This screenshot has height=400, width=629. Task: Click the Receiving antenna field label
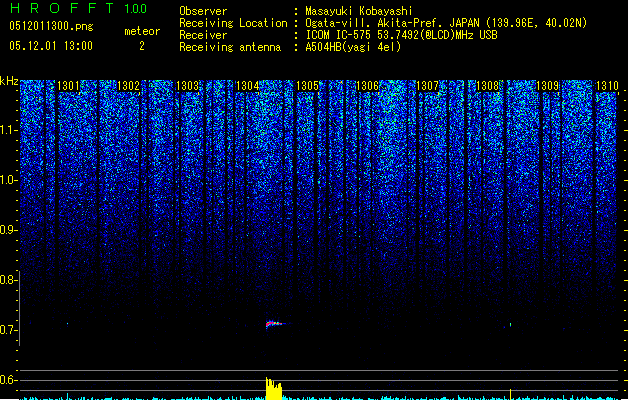(230, 47)
